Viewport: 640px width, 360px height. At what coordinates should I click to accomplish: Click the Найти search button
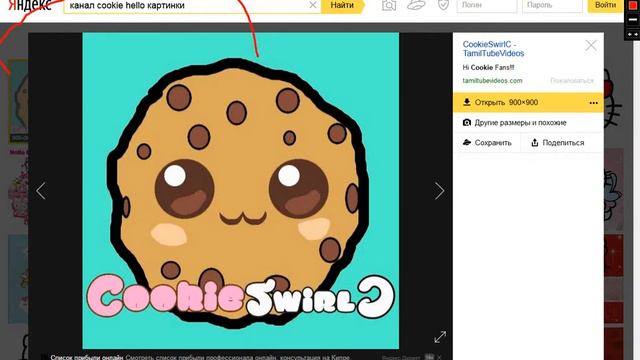point(342,5)
